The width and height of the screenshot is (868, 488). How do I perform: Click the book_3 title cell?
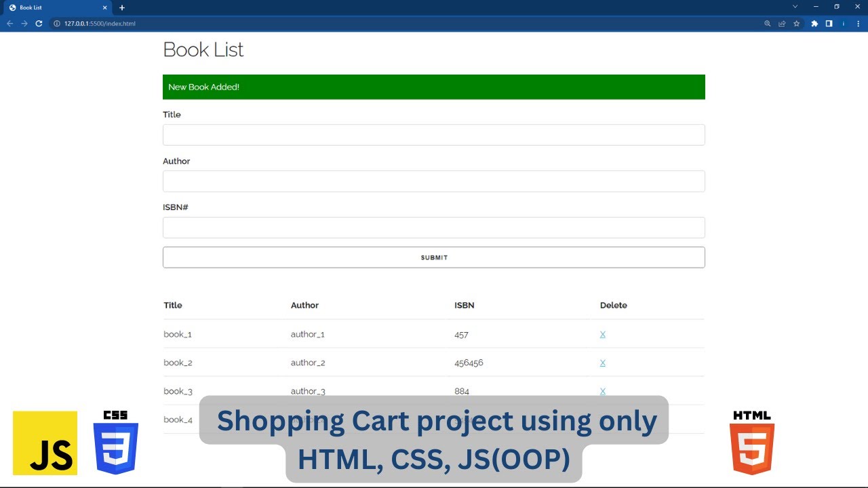click(178, 391)
